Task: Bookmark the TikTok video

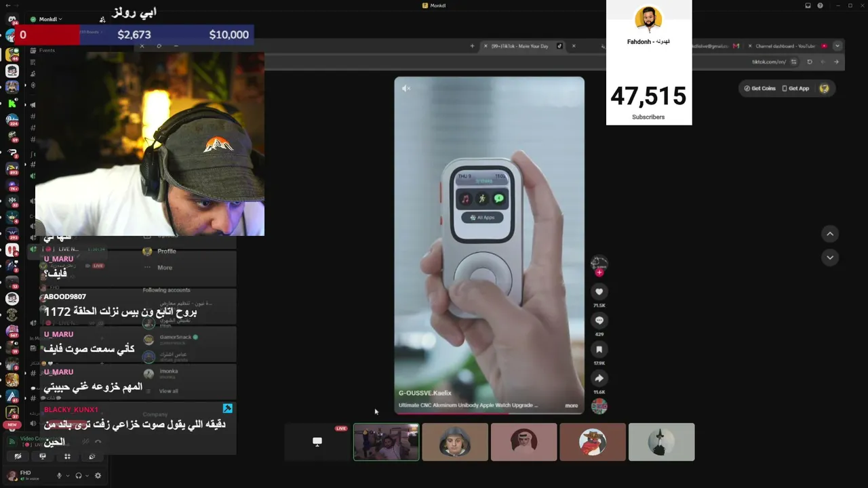Action: coord(599,350)
